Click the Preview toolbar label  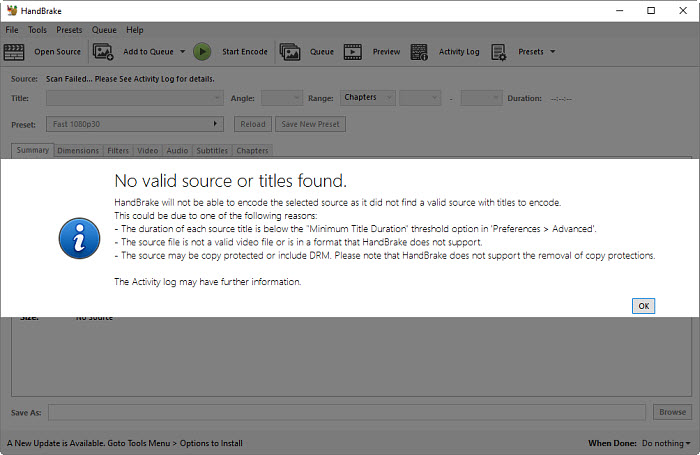click(387, 52)
